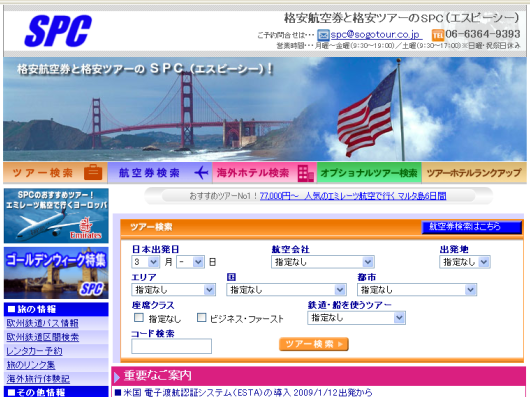Open 欧州鉄道パス情報 link
The height and width of the screenshot is (397, 530).
[43, 323]
